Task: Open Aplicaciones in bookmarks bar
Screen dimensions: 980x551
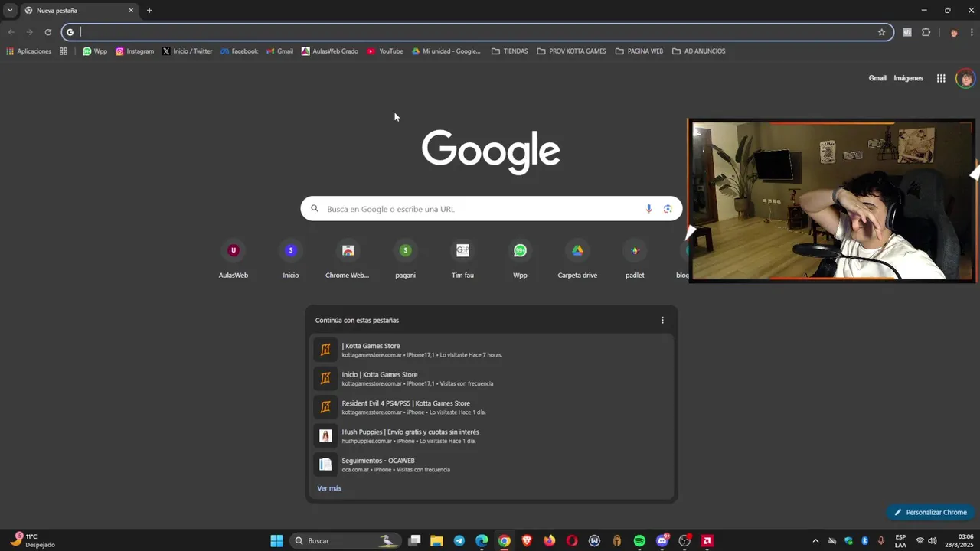Action: [x=29, y=51]
